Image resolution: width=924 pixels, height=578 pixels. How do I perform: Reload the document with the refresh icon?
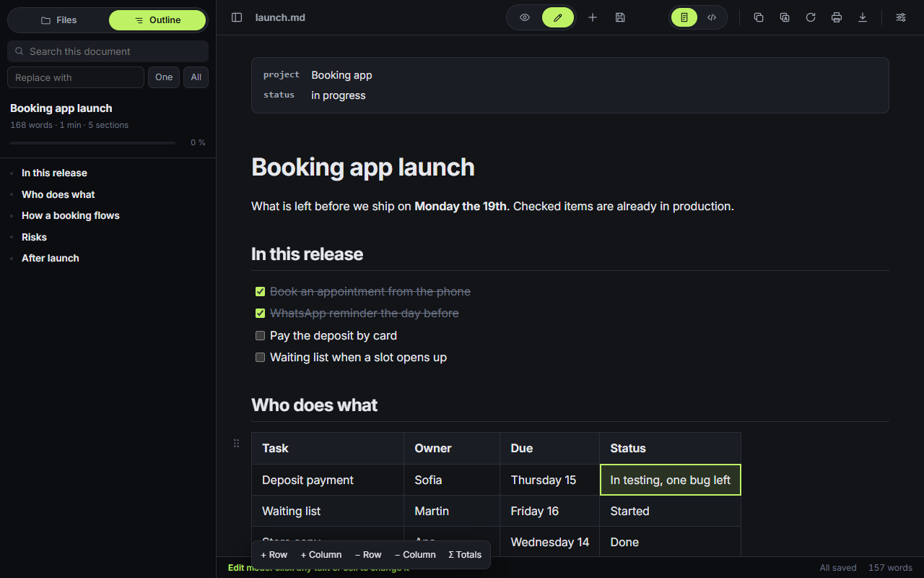click(811, 17)
